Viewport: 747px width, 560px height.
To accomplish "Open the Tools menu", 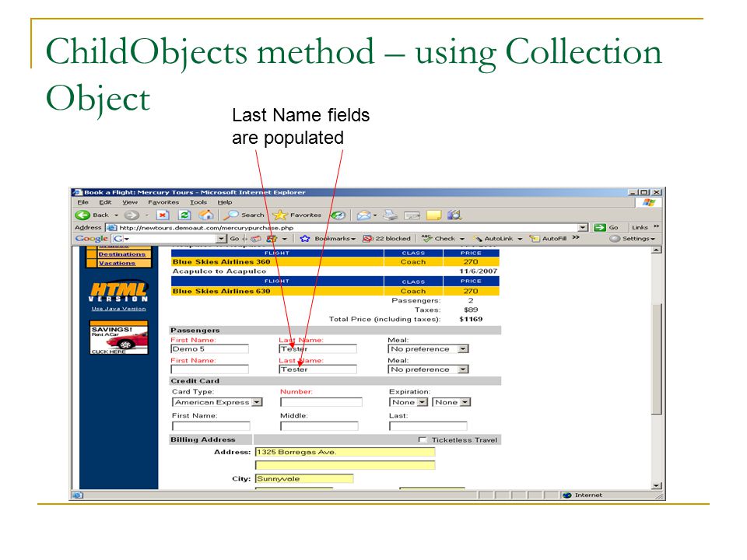I will click(x=198, y=202).
